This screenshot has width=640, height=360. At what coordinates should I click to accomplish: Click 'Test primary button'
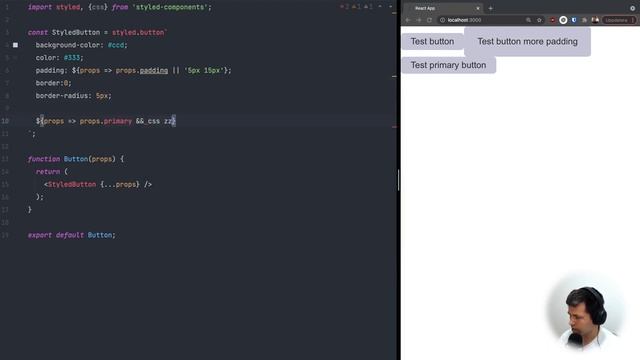coord(449,65)
